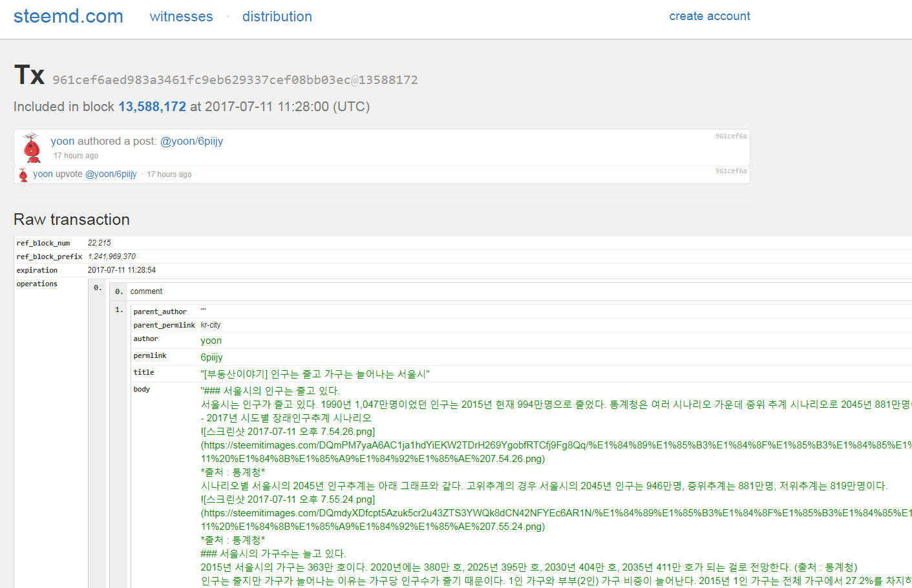Open @yoon/6piijy link in authored post row

coord(191,141)
